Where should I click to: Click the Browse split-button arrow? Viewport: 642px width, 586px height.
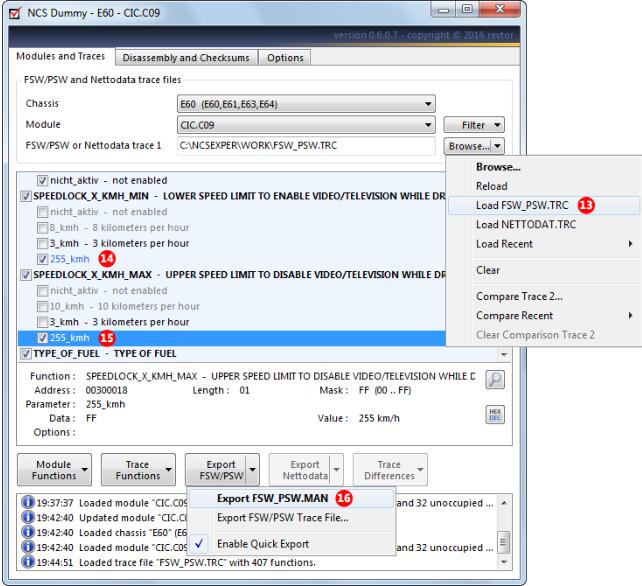494,145
